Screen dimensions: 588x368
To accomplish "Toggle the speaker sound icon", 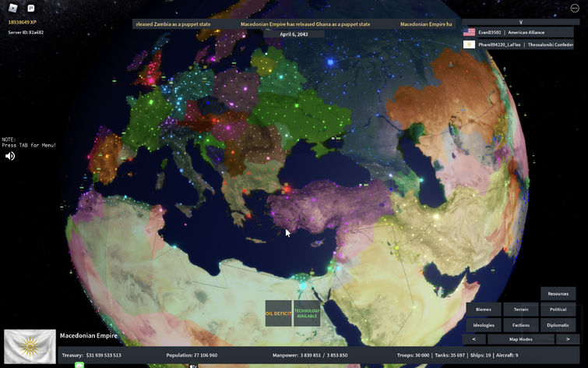I will [x=10, y=156].
